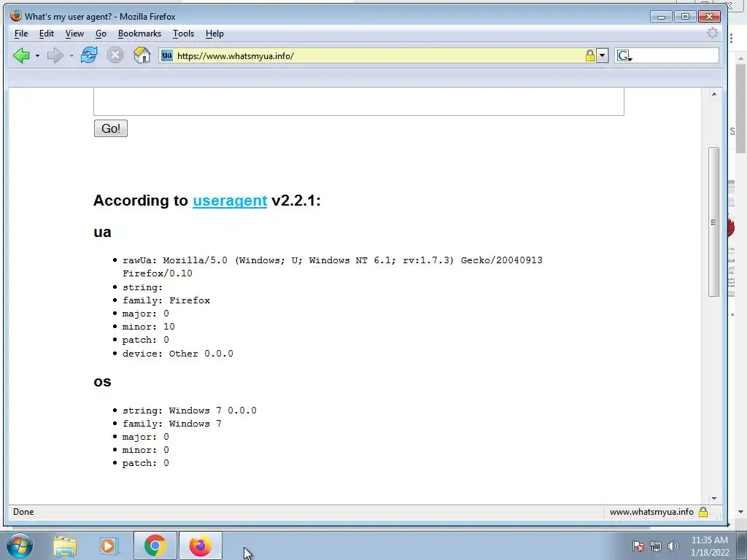Maximize the Firefox window
The image size is (747, 560).
685,16
